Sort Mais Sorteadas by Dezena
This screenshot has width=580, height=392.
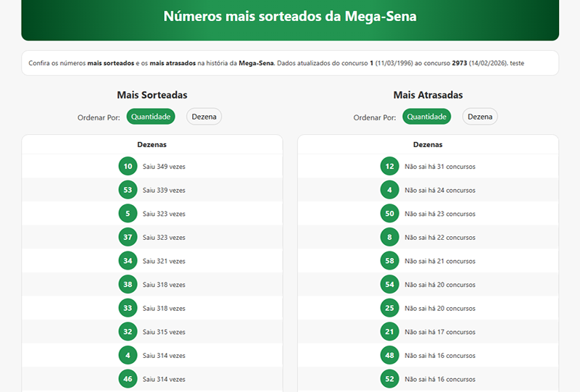(204, 117)
